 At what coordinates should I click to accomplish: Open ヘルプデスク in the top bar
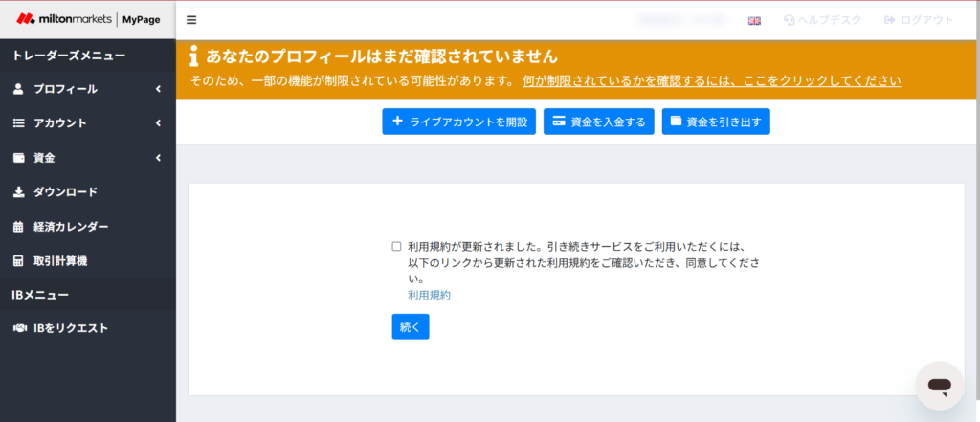(822, 20)
